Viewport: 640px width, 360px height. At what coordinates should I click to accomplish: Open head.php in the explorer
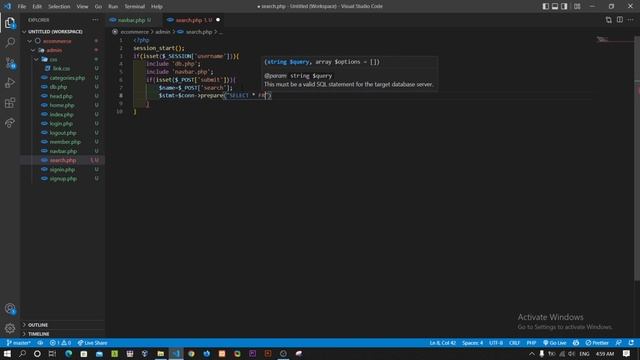click(61, 96)
